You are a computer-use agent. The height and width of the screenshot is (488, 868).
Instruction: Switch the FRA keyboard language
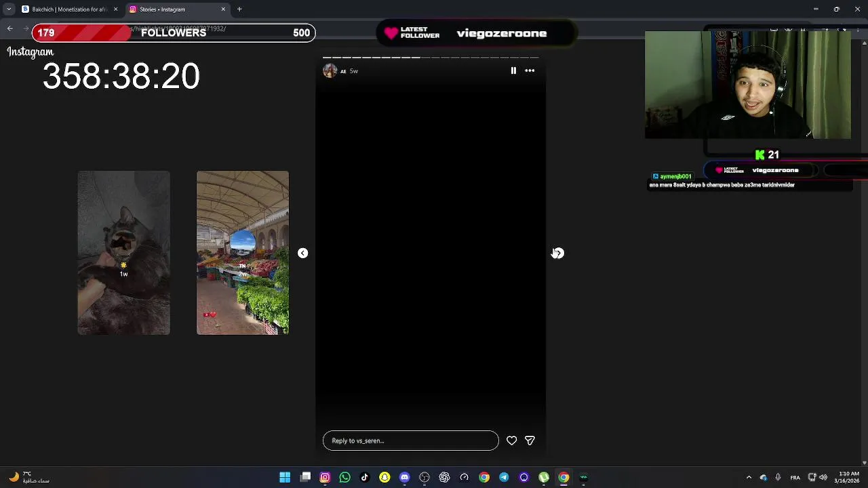(x=795, y=478)
